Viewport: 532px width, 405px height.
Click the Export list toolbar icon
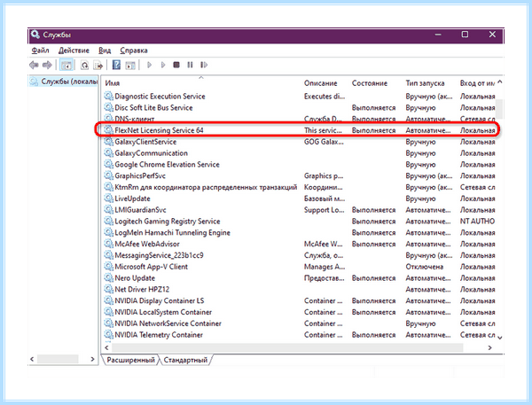tap(98, 65)
